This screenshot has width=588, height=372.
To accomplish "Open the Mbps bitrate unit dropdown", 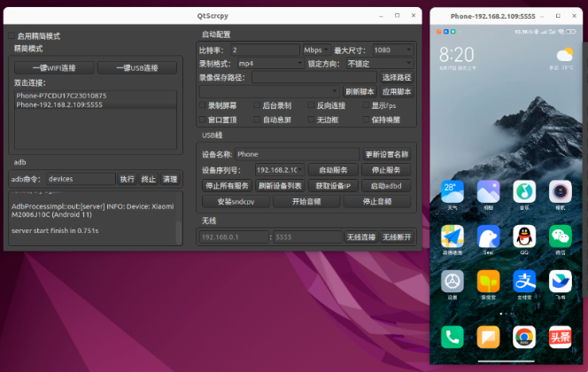I will (x=316, y=50).
